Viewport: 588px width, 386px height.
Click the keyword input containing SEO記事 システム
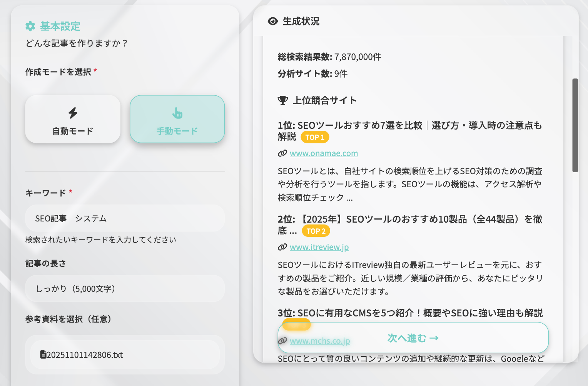[125, 218]
